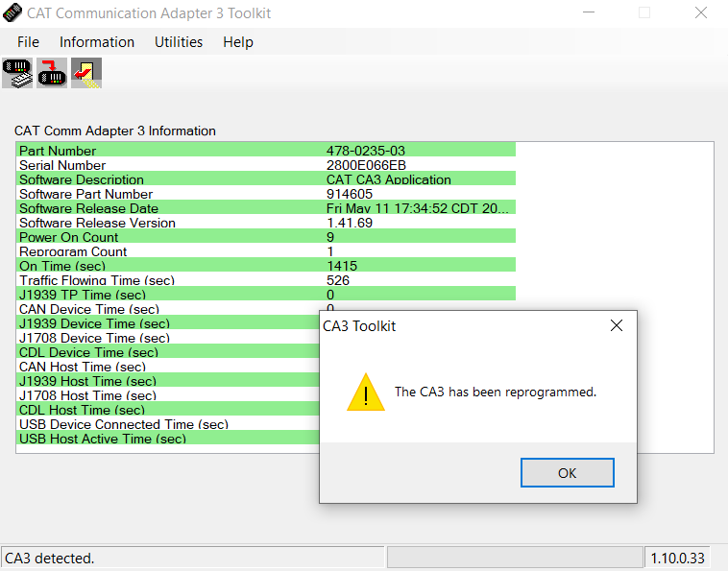
Task: Click CAN Host Time (sec) label
Action: click(x=83, y=367)
